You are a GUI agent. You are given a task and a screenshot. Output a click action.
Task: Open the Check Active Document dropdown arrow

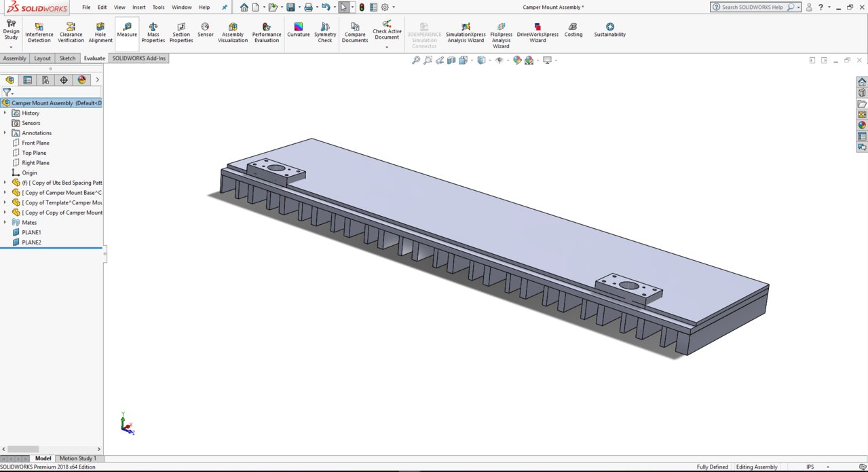pos(387,48)
